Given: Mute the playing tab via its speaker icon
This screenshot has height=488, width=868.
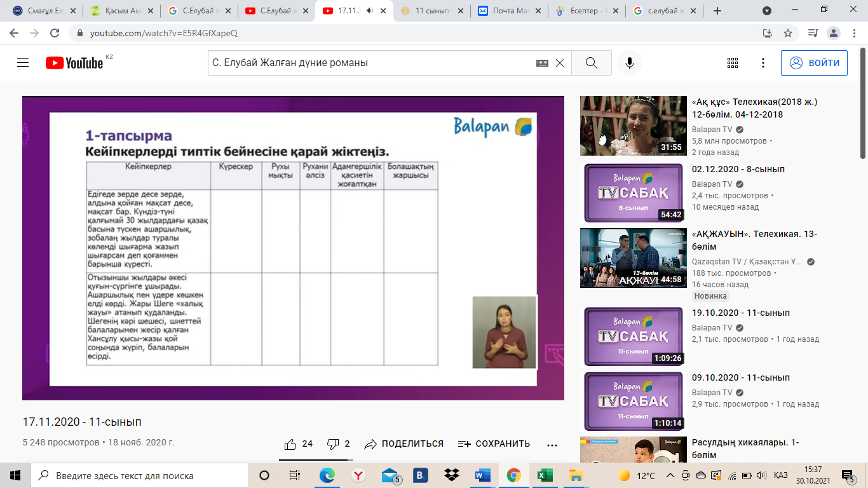Looking at the screenshot, I should (370, 11).
